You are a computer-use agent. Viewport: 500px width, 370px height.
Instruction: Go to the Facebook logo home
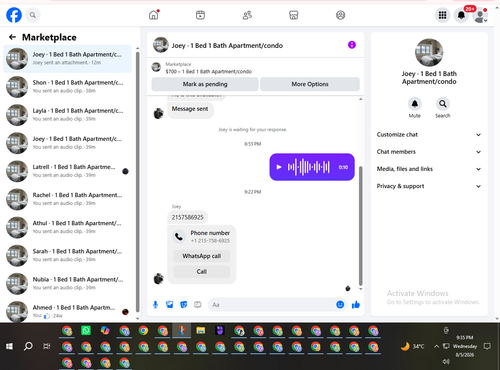(14, 15)
